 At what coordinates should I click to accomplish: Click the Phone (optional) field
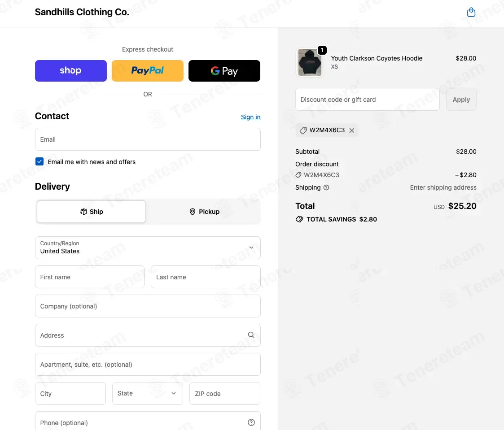148,421
